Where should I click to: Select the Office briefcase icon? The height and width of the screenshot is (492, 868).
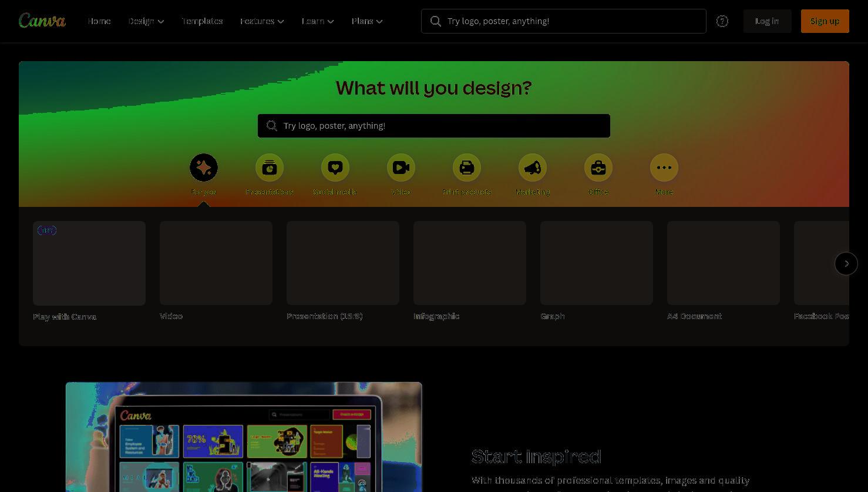pos(598,168)
